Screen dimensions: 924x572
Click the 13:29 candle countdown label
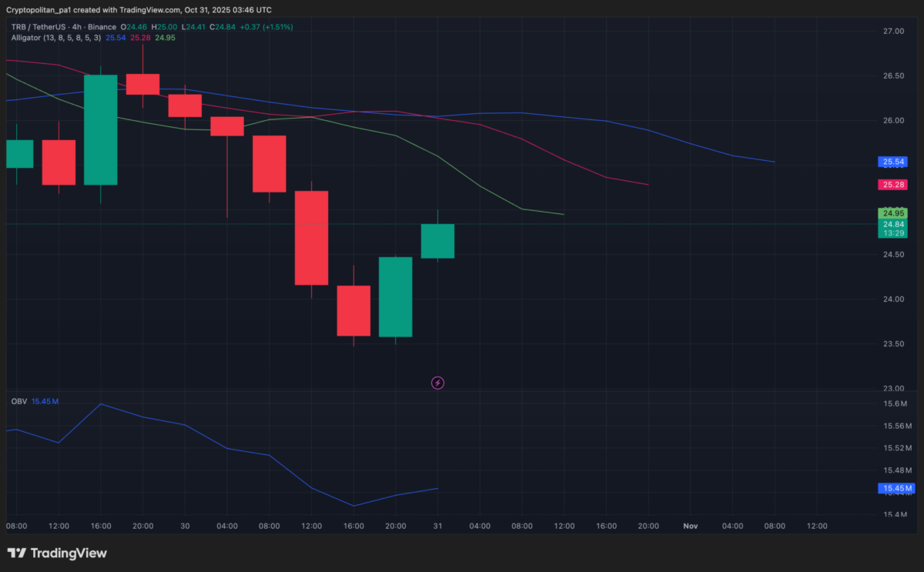pyautogui.click(x=892, y=233)
